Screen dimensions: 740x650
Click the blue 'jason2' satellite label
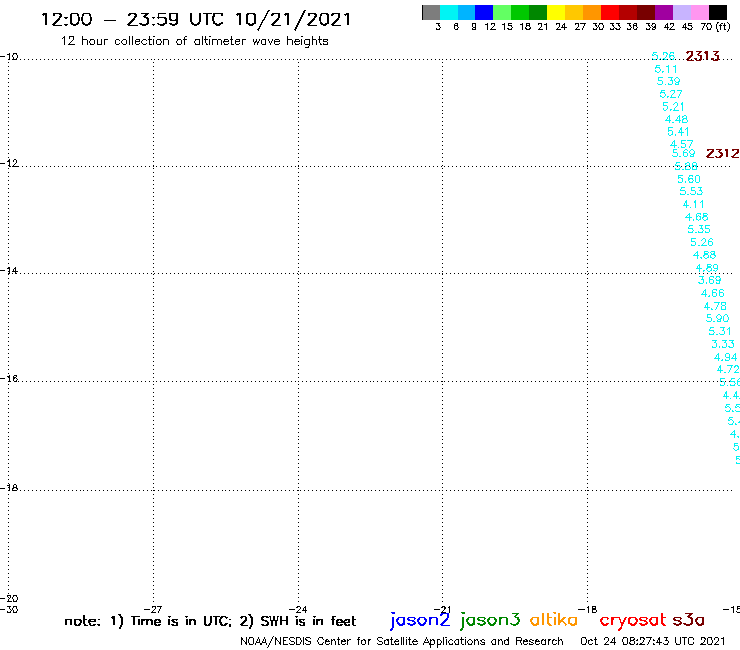pyautogui.click(x=420, y=621)
